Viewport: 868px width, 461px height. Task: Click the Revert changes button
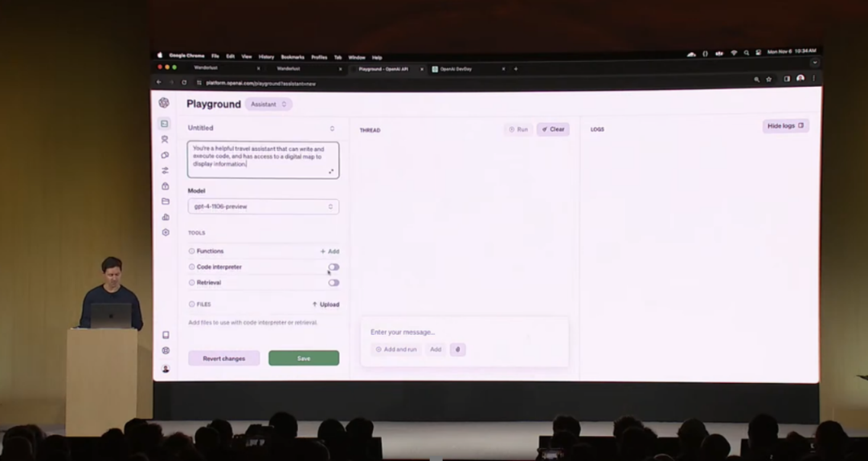(223, 359)
